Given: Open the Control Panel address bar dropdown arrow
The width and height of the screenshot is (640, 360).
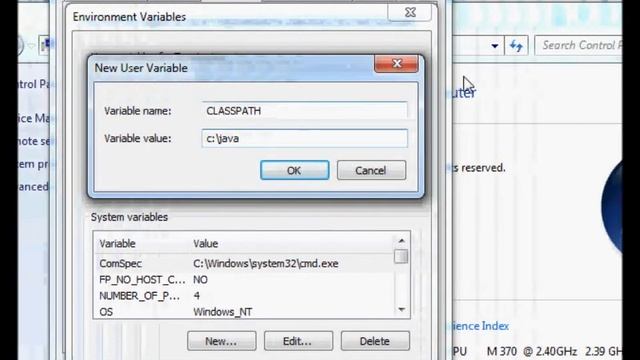Looking at the screenshot, I should pyautogui.click(x=495, y=46).
